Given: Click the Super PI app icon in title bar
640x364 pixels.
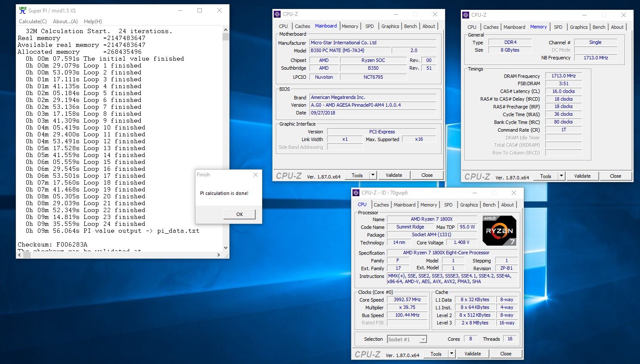Looking at the screenshot, I should pyautogui.click(x=22, y=10).
